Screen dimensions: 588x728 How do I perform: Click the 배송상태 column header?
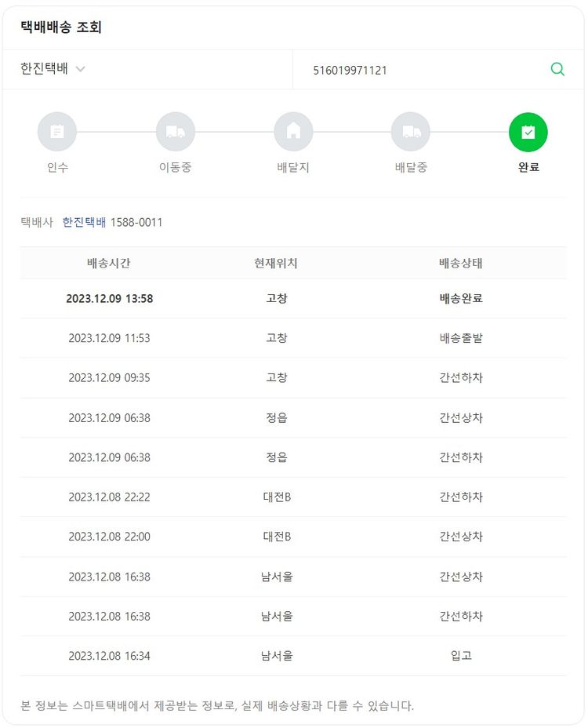(461, 263)
